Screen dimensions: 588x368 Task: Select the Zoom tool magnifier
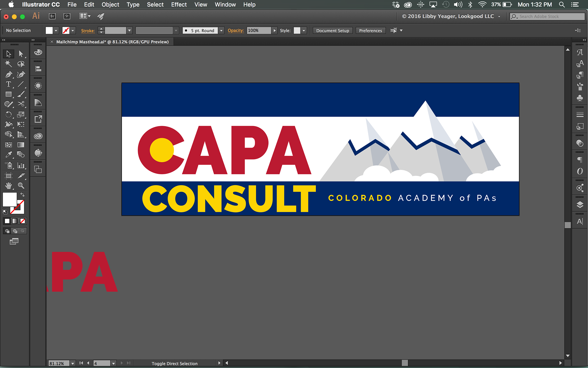pyautogui.click(x=21, y=186)
